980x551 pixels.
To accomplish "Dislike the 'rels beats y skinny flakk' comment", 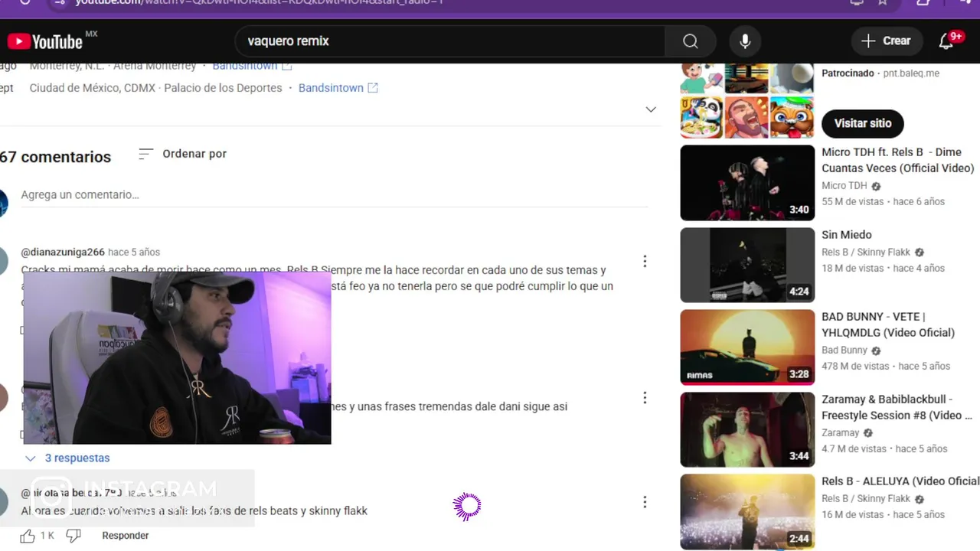I will pyautogui.click(x=73, y=536).
